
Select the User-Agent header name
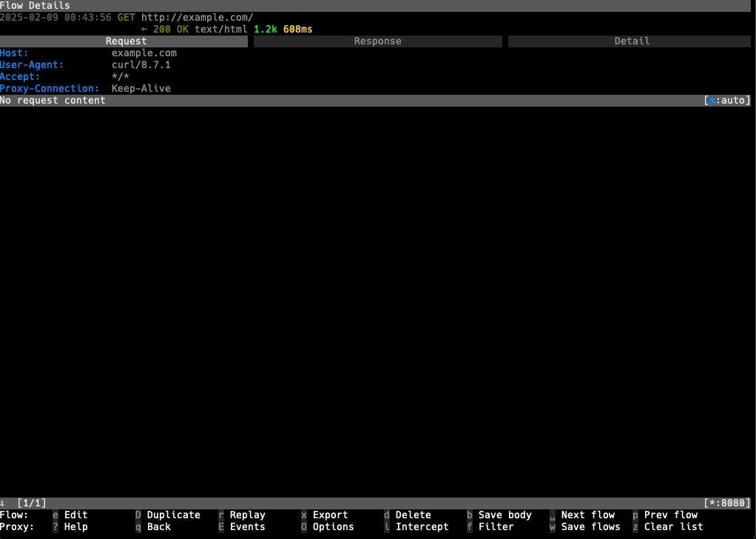[x=32, y=64]
